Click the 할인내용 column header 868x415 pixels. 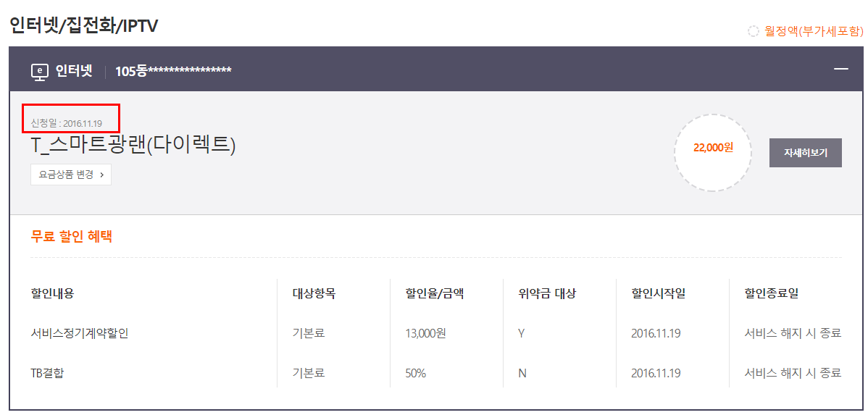tap(52, 293)
